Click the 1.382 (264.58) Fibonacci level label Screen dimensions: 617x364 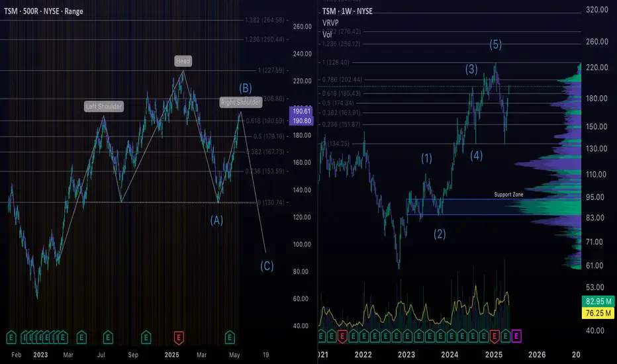(264, 20)
